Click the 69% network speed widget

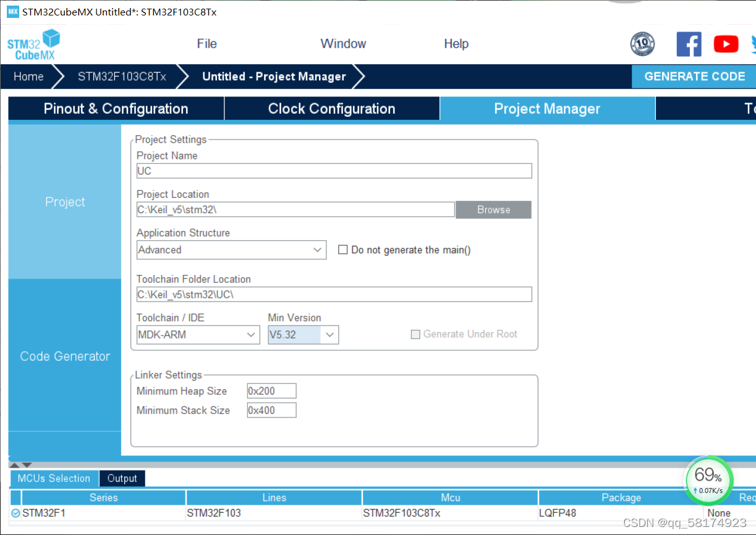coord(708,480)
